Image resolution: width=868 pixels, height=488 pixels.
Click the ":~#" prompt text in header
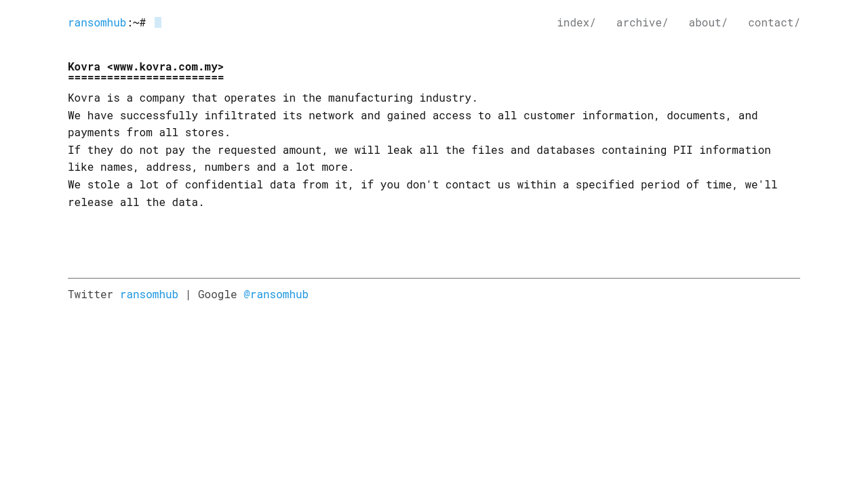[136, 22]
